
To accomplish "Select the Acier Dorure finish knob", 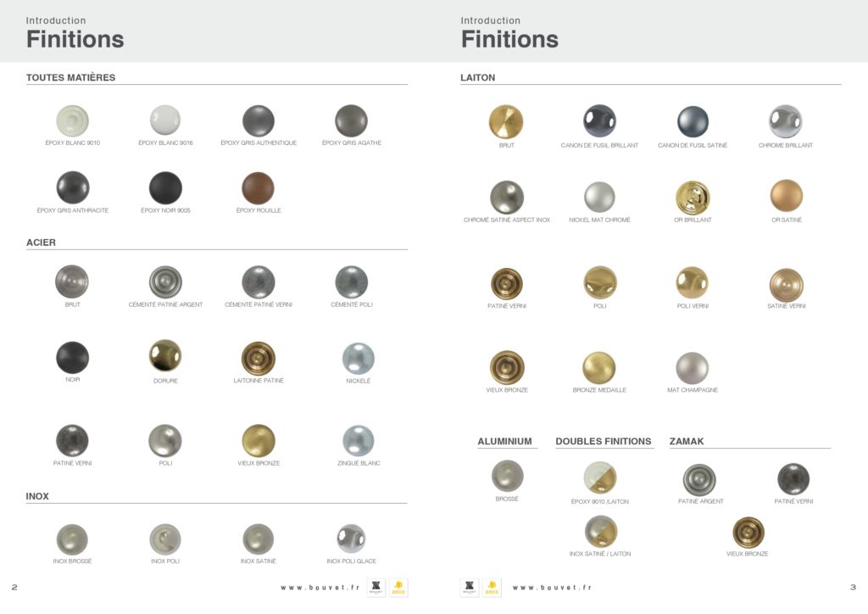I will [x=165, y=356].
